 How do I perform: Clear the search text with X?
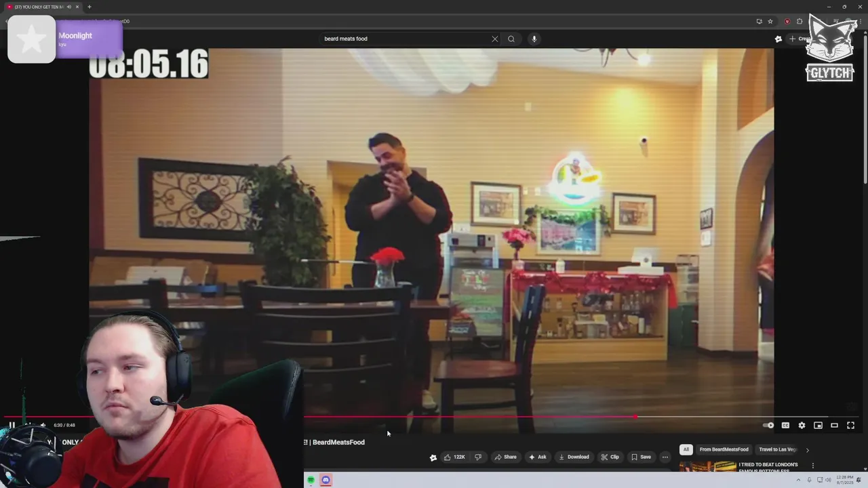[x=494, y=39]
